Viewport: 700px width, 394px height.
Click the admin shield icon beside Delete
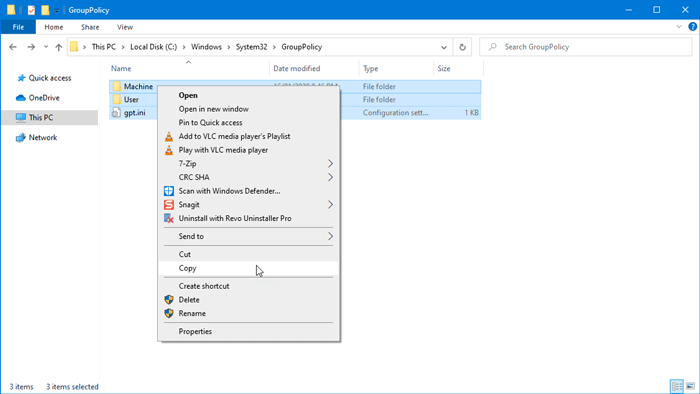click(x=169, y=300)
